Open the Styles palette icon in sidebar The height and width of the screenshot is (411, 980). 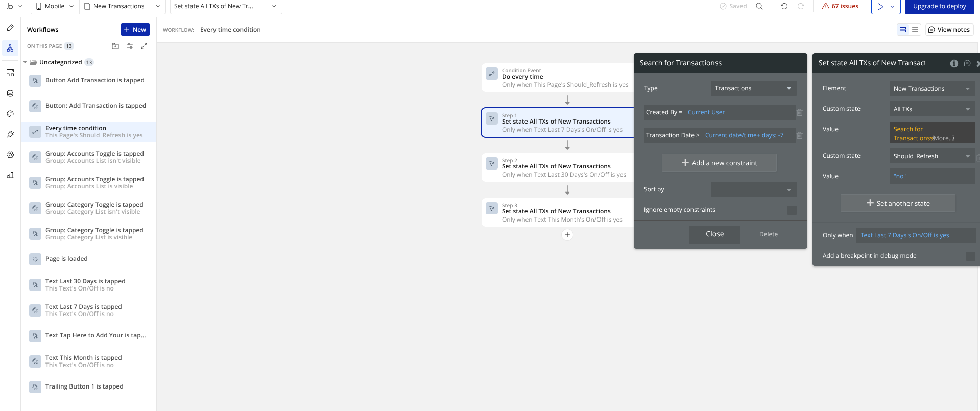[10, 114]
